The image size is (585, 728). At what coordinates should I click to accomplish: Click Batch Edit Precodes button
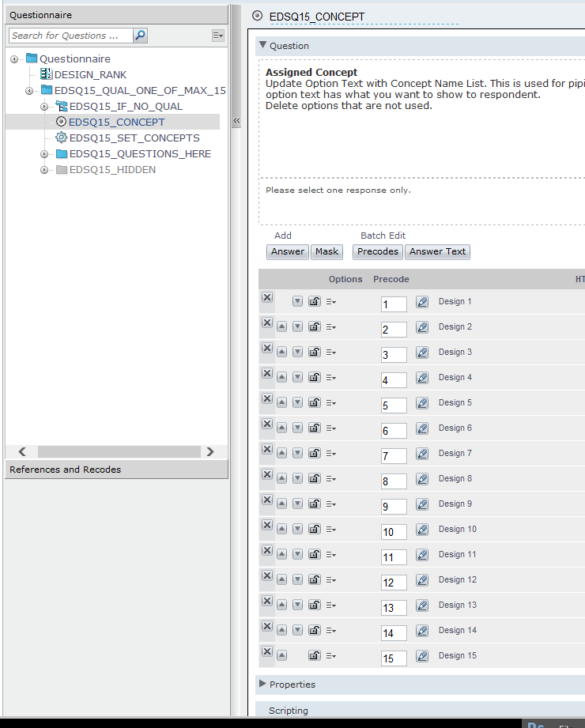377,251
